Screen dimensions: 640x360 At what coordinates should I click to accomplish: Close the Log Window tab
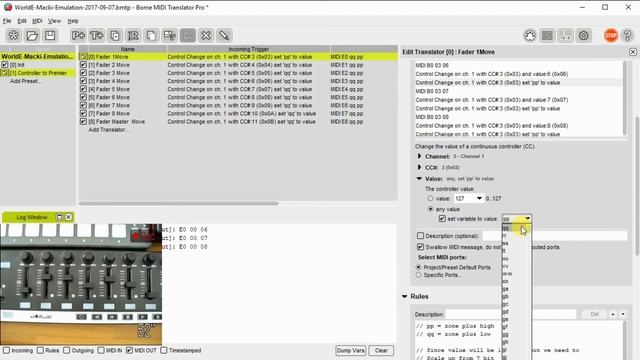69,217
